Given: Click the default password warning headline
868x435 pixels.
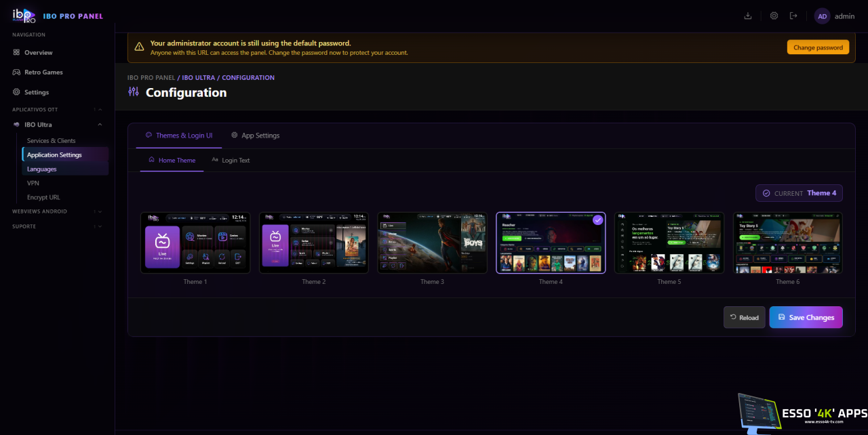Looking at the screenshot, I should click(x=251, y=43).
